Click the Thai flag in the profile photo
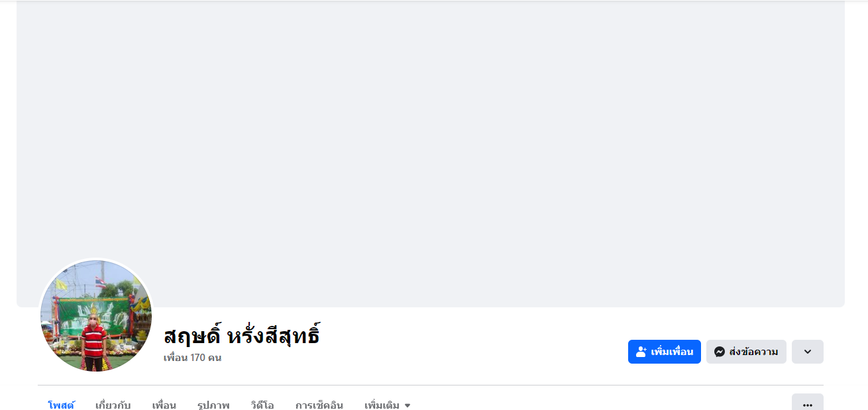Screen dimensions: 868x410 (100, 282)
